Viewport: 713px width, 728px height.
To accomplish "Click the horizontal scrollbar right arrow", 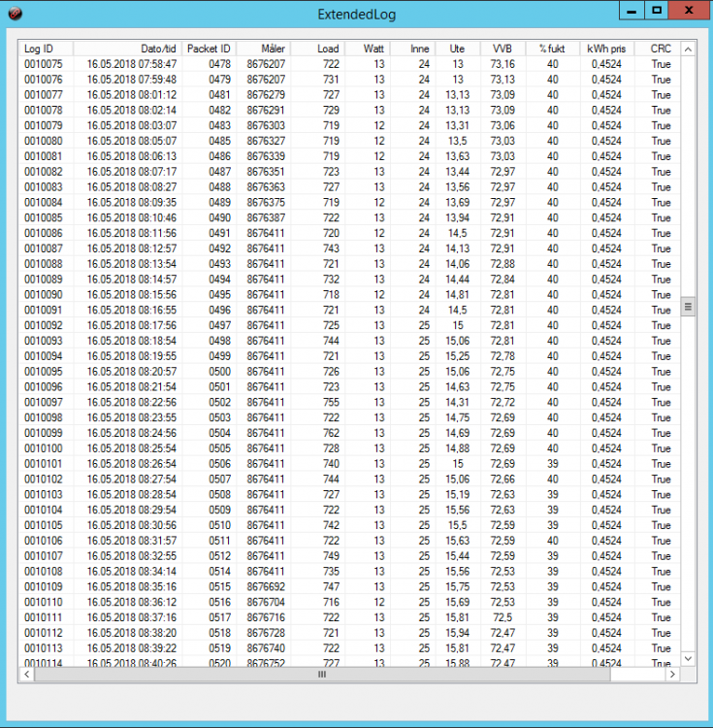I will click(x=670, y=674).
